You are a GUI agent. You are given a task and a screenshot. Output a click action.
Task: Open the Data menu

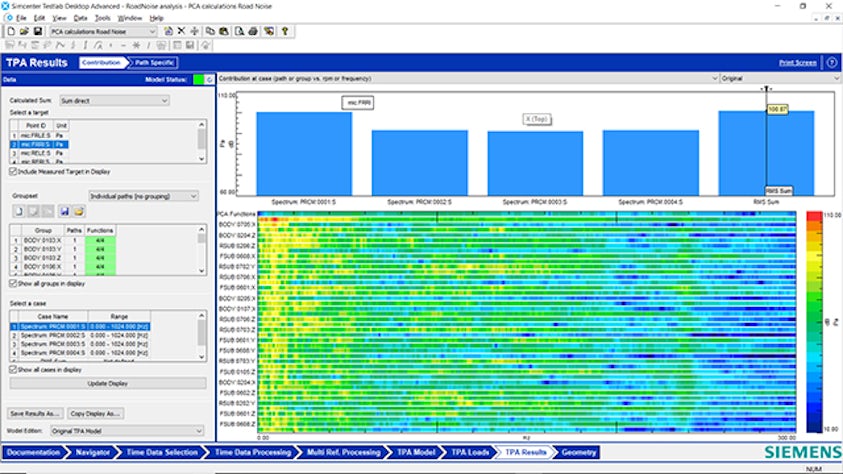point(80,18)
